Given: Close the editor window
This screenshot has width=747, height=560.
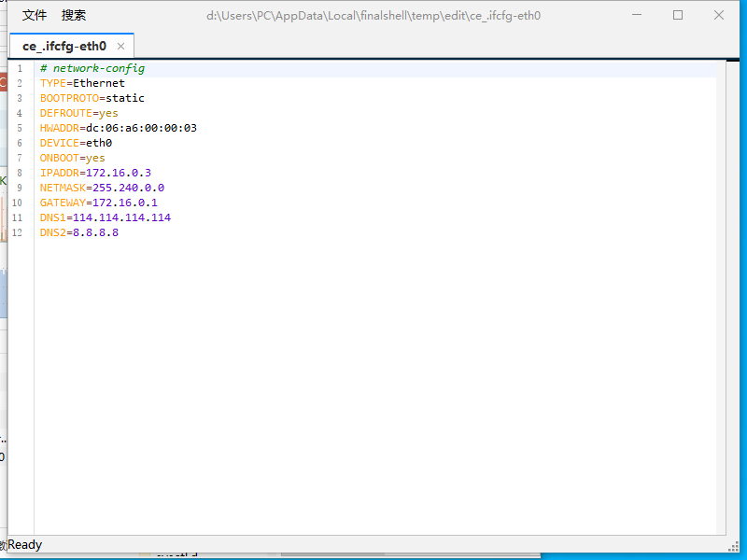Looking at the screenshot, I should 719,15.
